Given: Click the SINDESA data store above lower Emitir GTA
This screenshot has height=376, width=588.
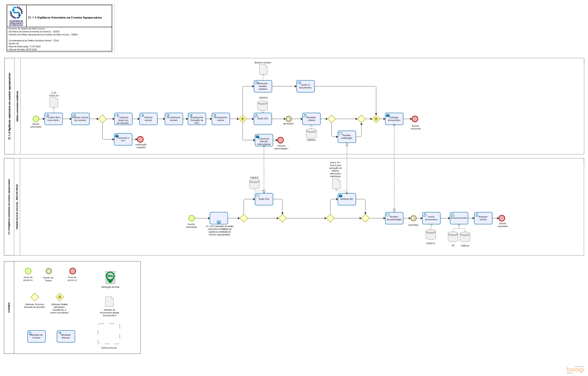Looking at the screenshot, I should [x=254, y=184].
